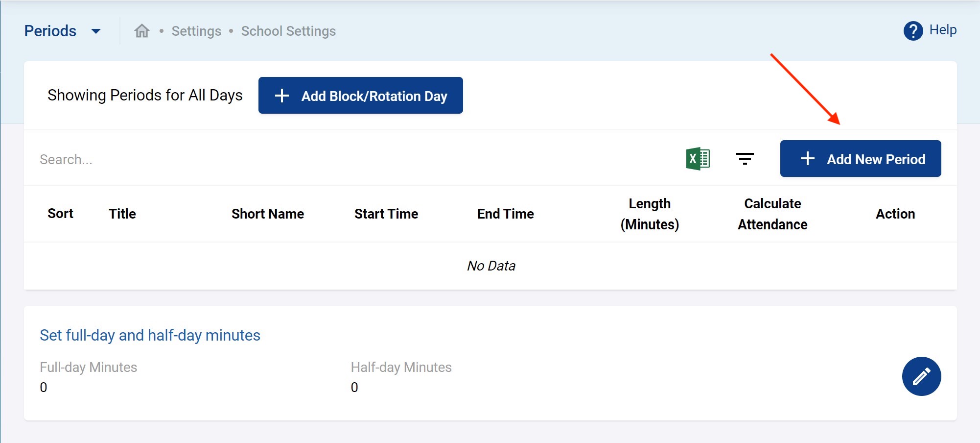Navigate to the School Settings breadcrumb
The width and height of the screenshot is (980, 443).
point(288,31)
